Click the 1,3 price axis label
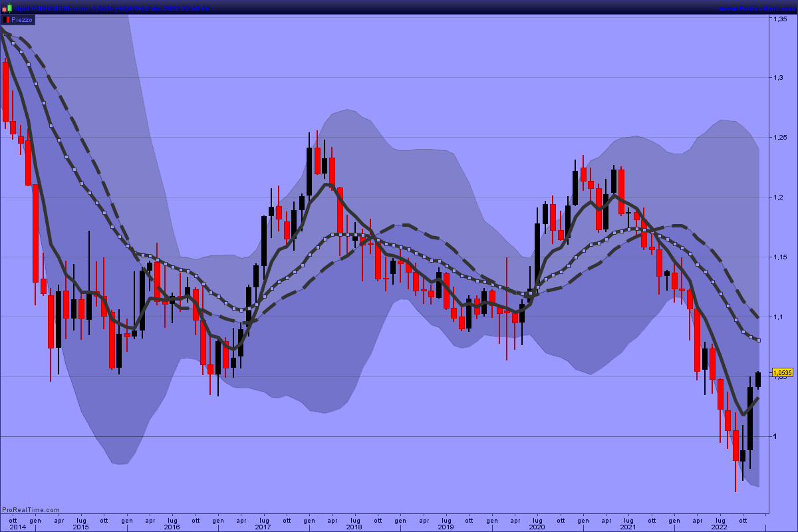The height and width of the screenshot is (532, 798). pyautogui.click(x=777, y=78)
